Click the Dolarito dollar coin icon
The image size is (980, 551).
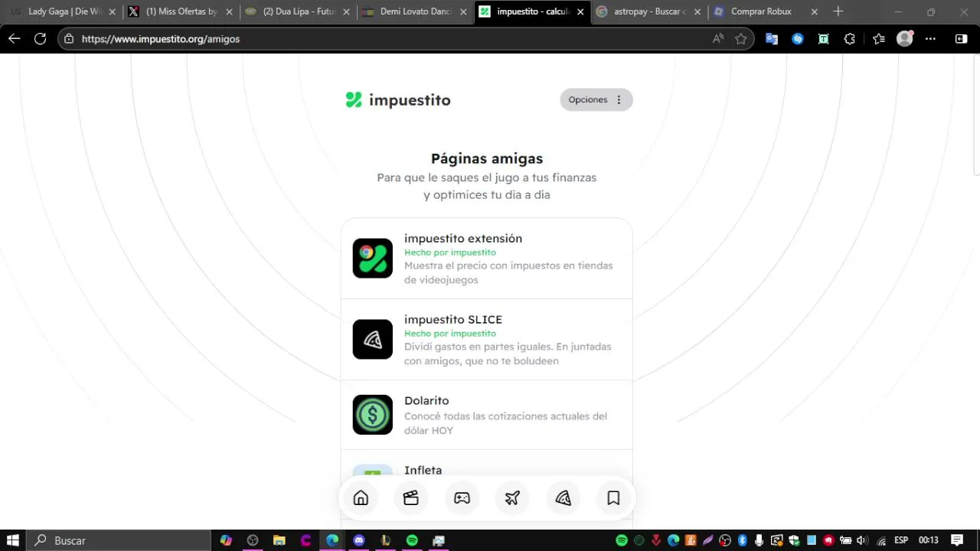click(x=372, y=415)
